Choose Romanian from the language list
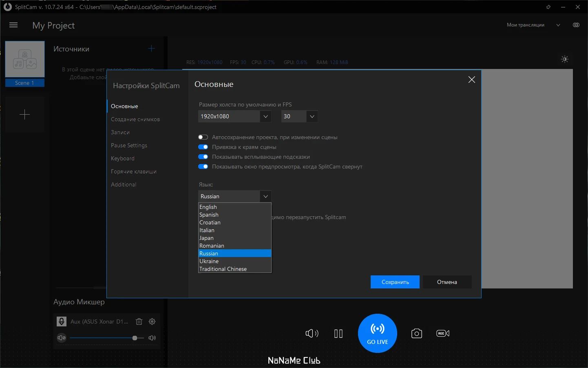588x368 pixels. (x=235, y=246)
